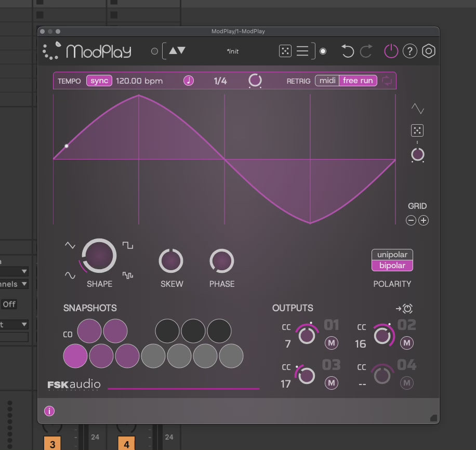Click the undo arrow icon
Viewport: 476px width, 450px height.
click(x=347, y=51)
